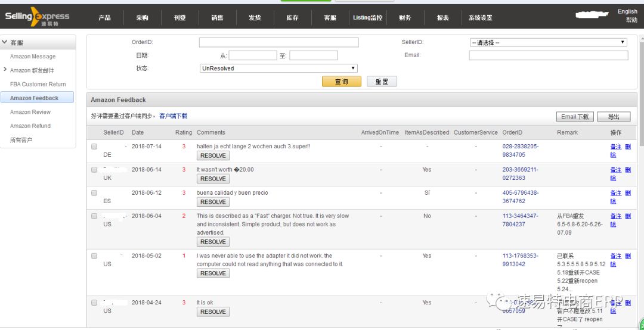This screenshot has height=330, width=644.
Task: Click the 导出 export button
Action: (614, 117)
